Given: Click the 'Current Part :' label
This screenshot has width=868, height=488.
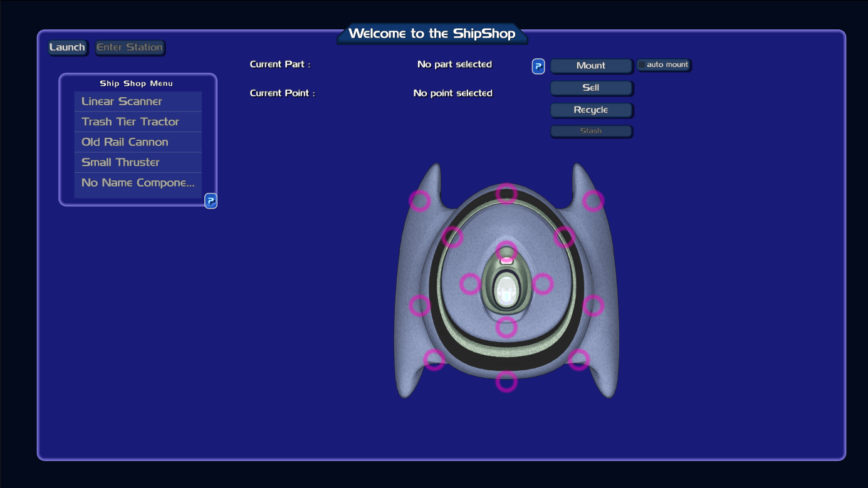Looking at the screenshot, I should click(280, 64).
